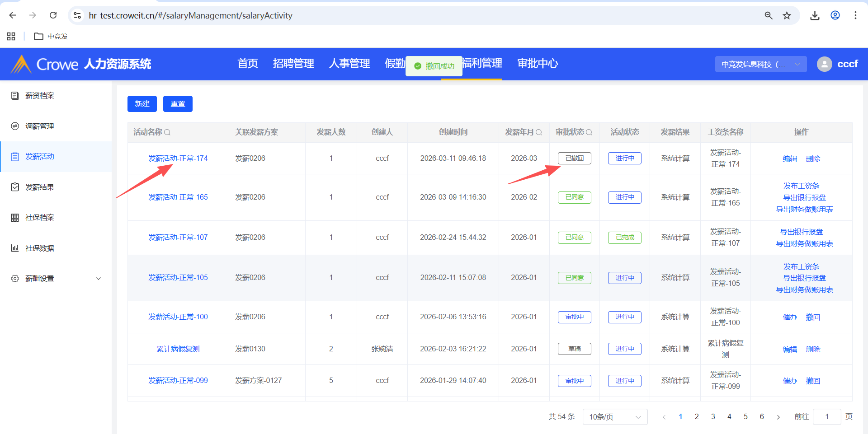The image size is (868, 434).
Task: Open 社保数据 sidebar item
Action: pos(39,248)
